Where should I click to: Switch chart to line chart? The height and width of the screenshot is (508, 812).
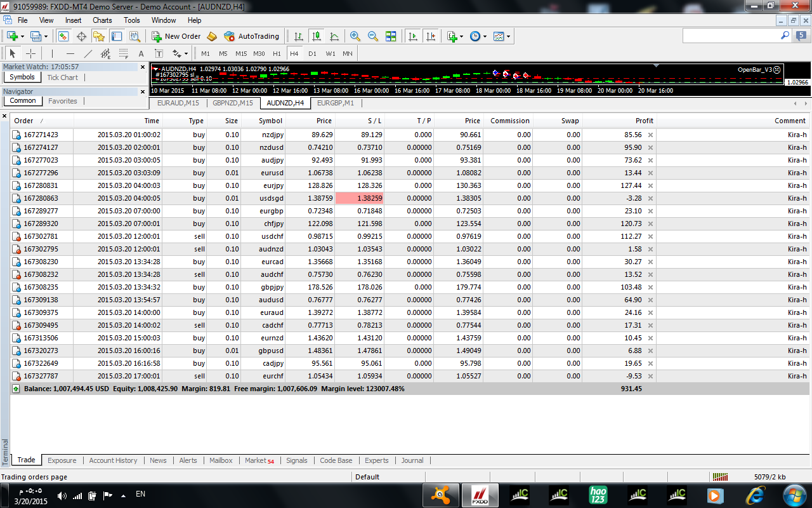[x=334, y=36]
